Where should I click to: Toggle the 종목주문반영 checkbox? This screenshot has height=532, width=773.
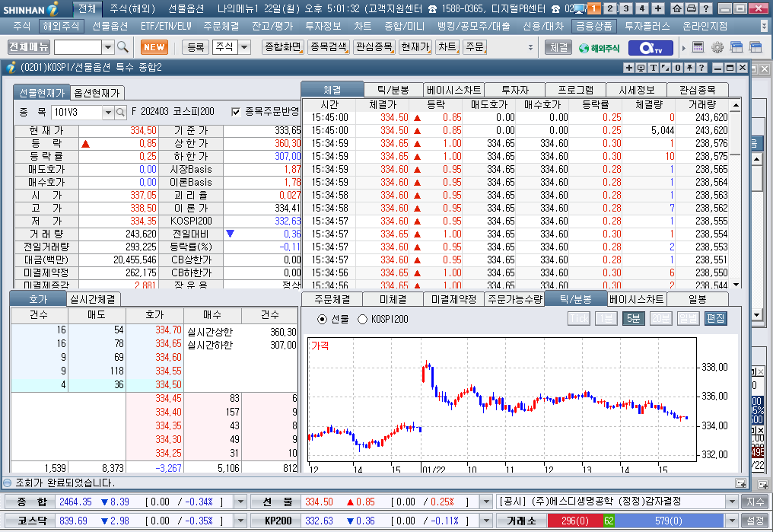coord(236,112)
